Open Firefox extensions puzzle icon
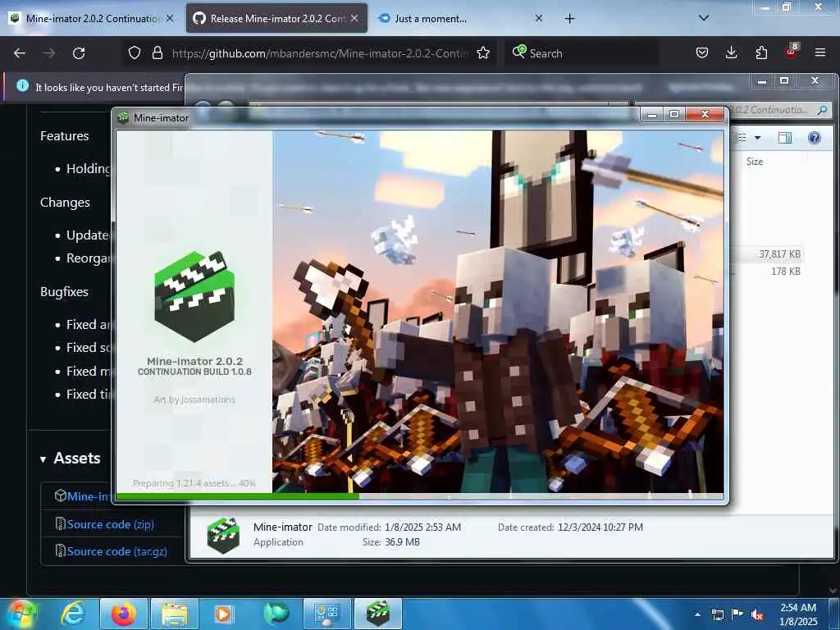Screen dimensions: 840x630 (x=761, y=52)
